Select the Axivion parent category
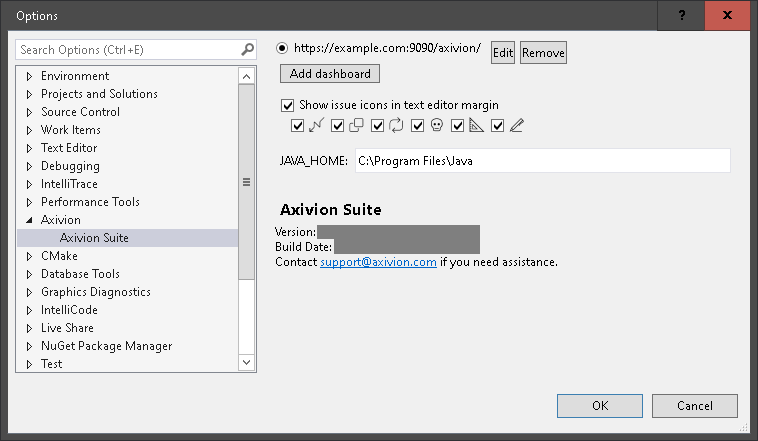 point(60,220)
